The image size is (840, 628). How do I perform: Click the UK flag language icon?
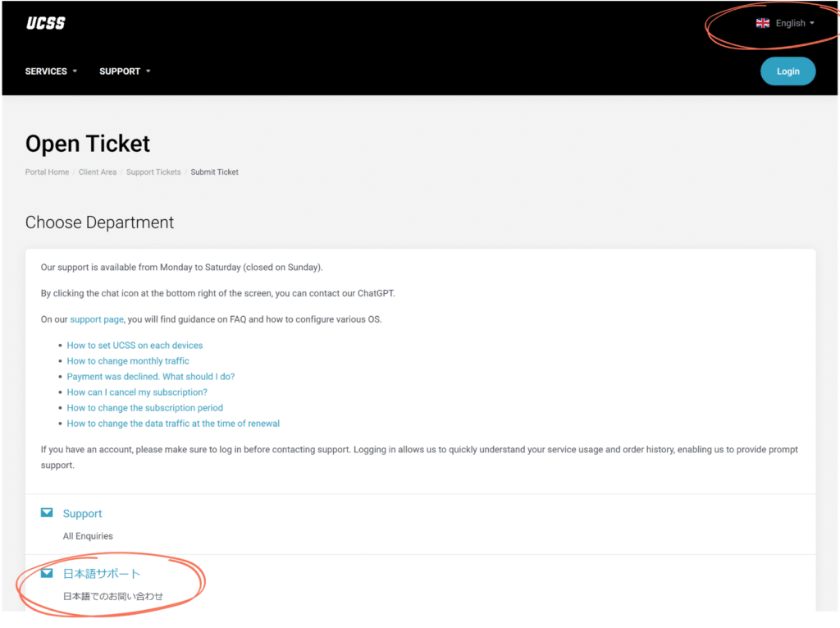(x=762, y=23)
